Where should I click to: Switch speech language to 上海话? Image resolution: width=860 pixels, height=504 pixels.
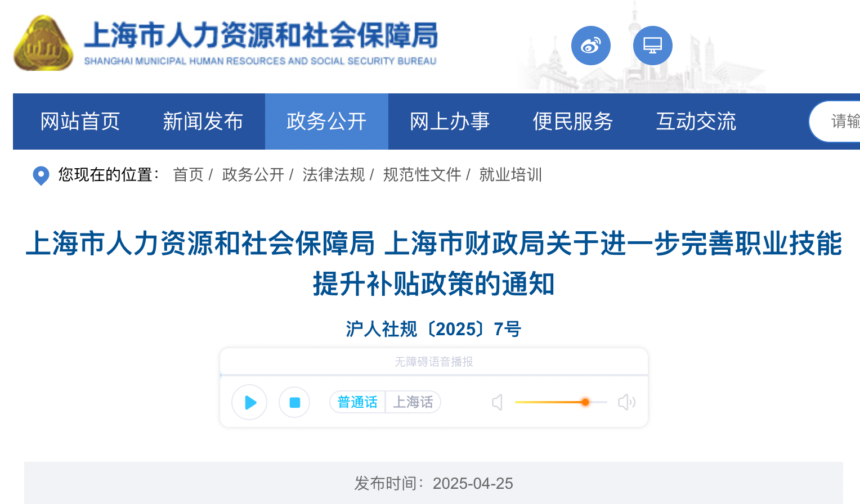pyautogui.click(x=413, y=402)
